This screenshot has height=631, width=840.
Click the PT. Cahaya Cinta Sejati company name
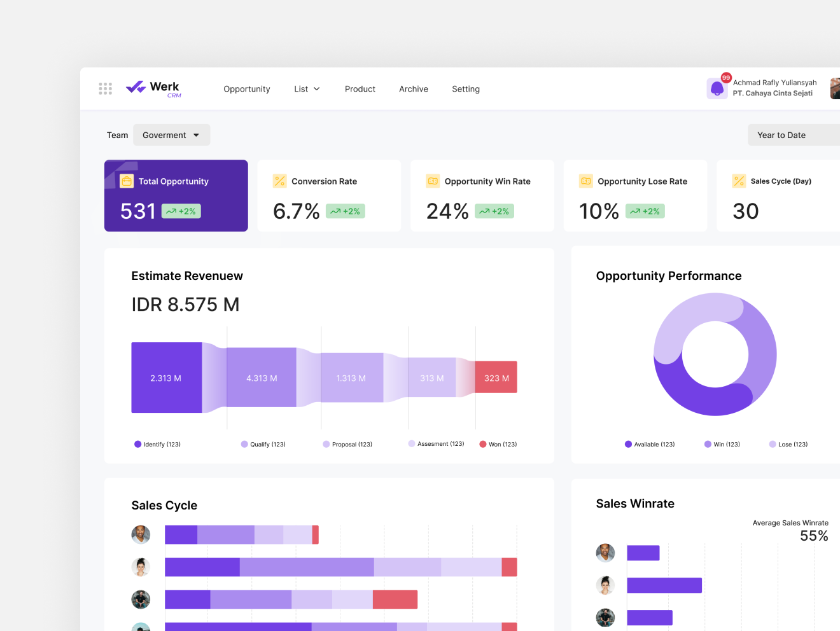pyautogui.click(x=773, y=94)
